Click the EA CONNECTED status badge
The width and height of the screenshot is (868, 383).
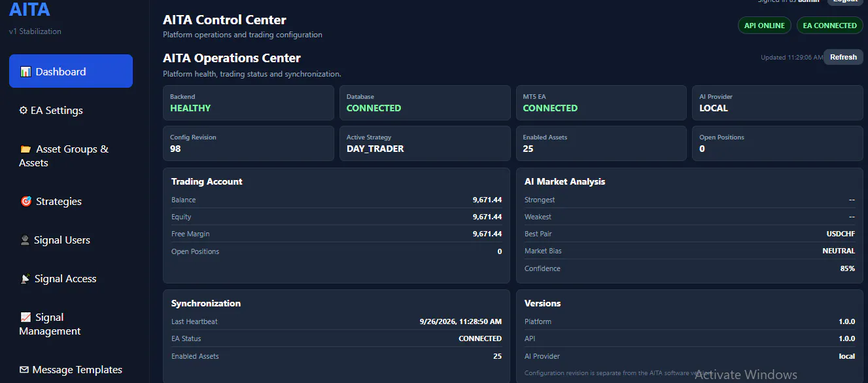tap(829, 26)
